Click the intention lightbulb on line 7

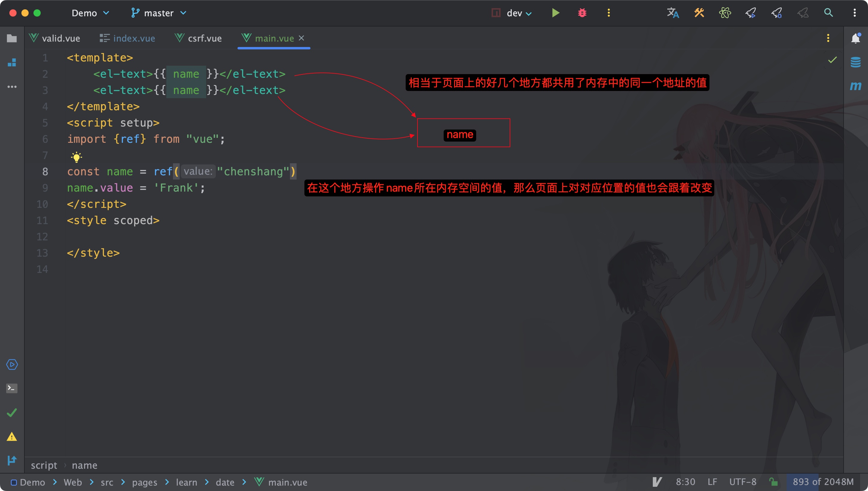[x=77, y=157]
